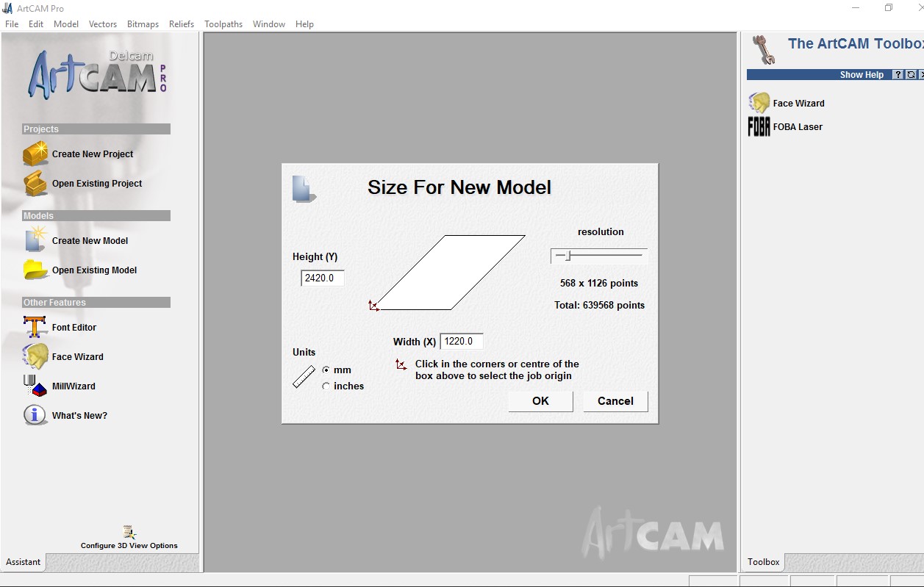Select the mm units radio button

point(326,370)
